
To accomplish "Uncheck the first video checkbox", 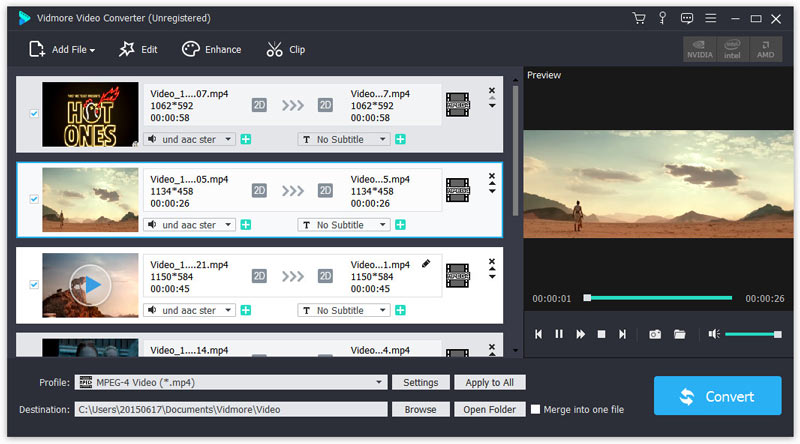I will pyautogui.click(x=35, y=114).
